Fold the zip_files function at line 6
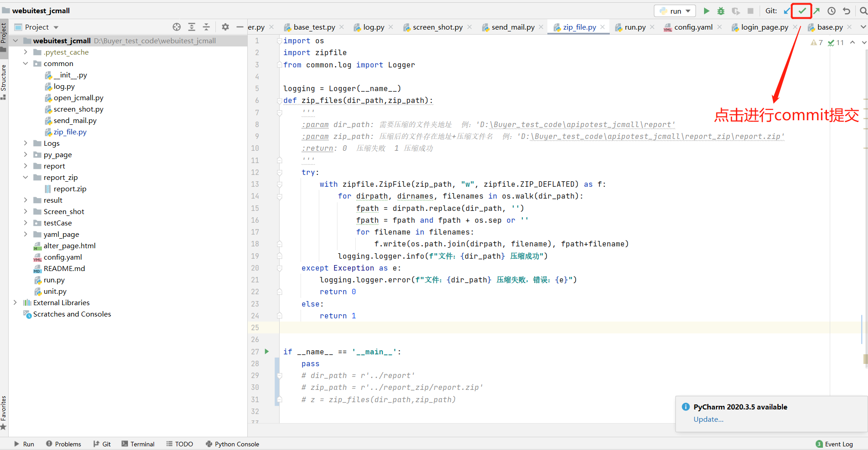The image size is (868, 450). point(280,101)
